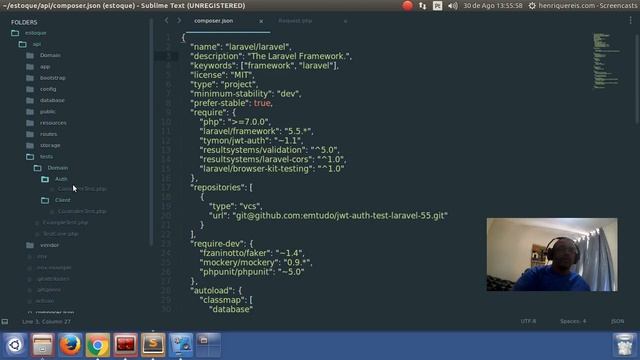Launch Firefox from the dock
640x360 pixels.
tap(70, 345)
